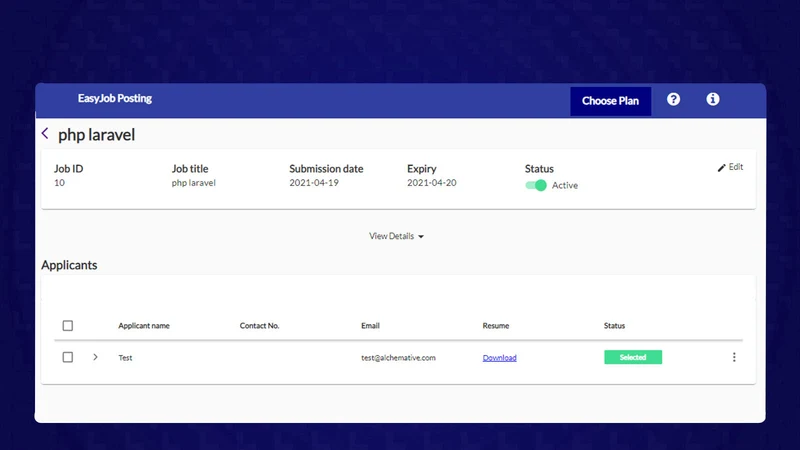The width and height of the screenshot is (800, 450).
Task: Expand the Test applicant row chevron
Action: click(x=95, y=357)
